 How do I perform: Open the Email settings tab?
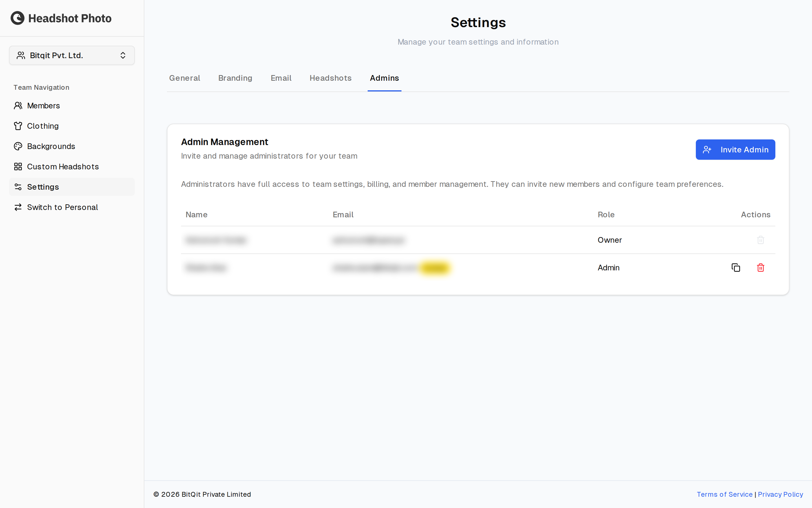[x=281, y=78]
